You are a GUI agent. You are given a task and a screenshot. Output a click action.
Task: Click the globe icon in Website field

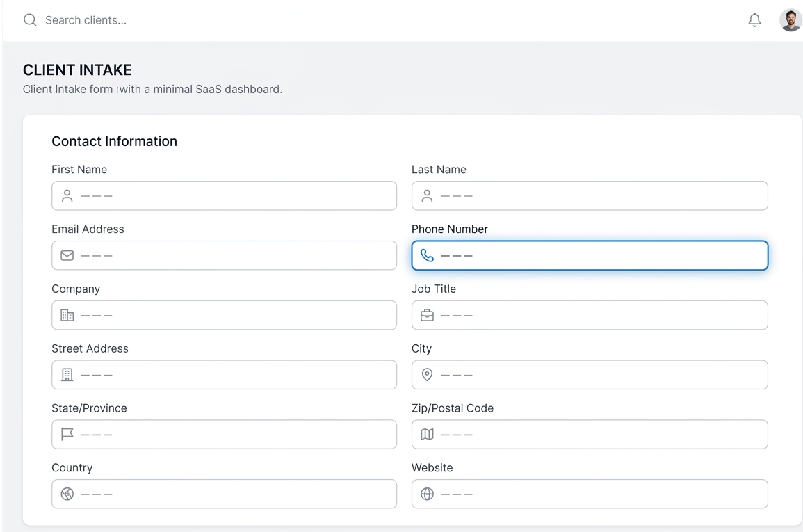point(428,494)
